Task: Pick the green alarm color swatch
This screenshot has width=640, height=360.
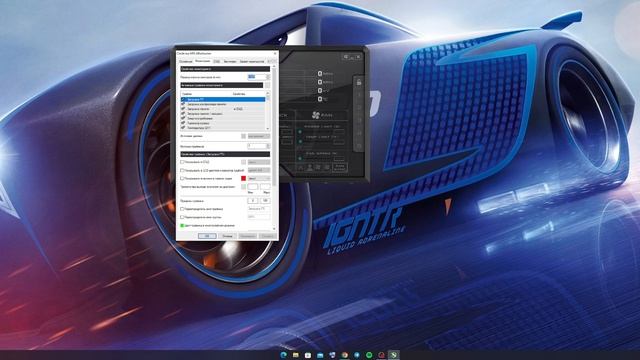Action: (x=244, y=187)
